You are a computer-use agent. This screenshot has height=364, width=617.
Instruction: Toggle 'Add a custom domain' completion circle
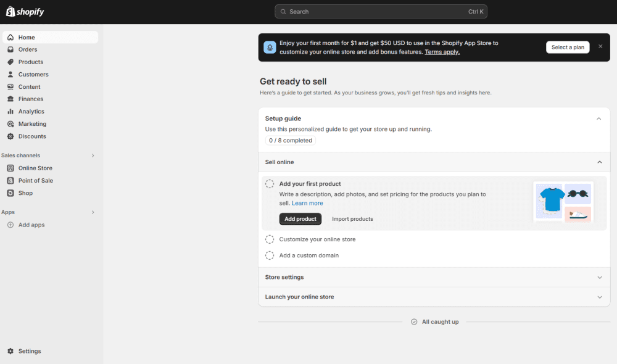270,255
